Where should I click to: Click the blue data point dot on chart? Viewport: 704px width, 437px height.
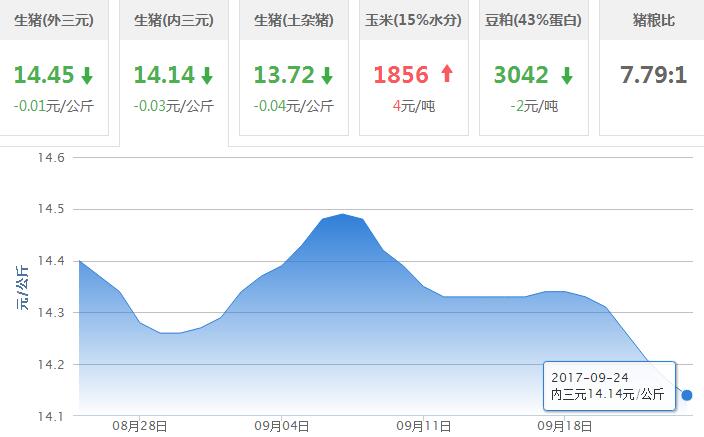click(x=687, y=395)
